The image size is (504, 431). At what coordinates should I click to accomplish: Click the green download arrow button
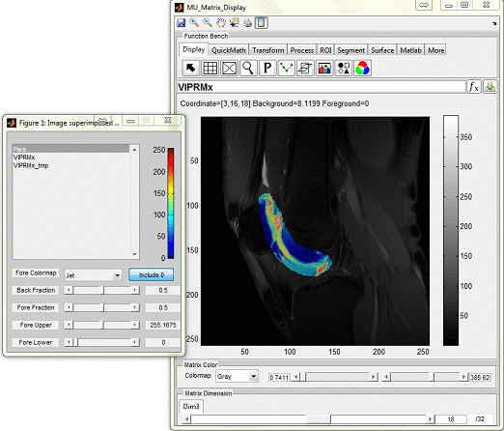(490, 87)
